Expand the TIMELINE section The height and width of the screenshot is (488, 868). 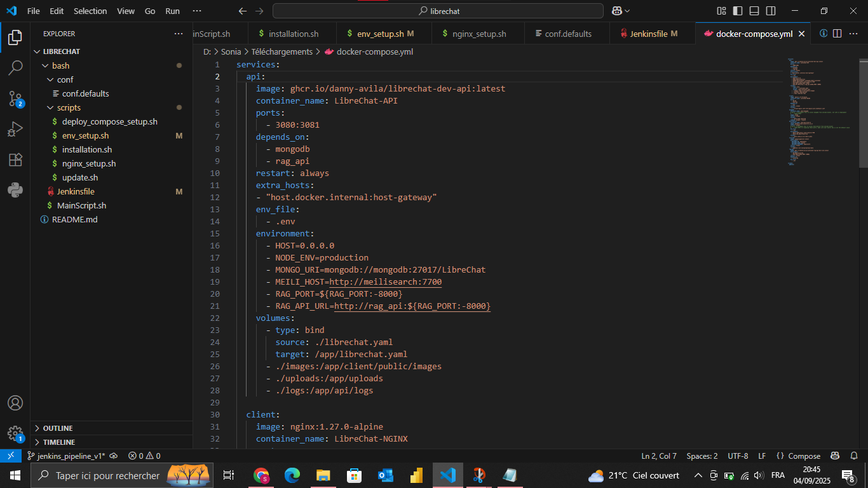coord(111,442)
